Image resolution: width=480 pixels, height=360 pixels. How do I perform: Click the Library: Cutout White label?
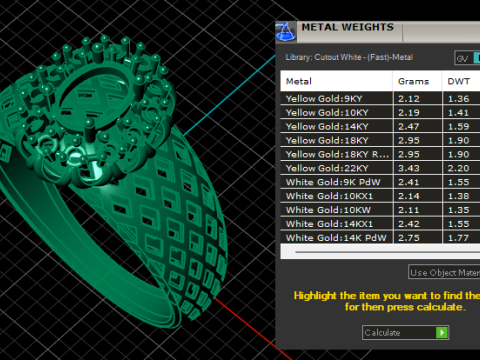click(349, 57)
